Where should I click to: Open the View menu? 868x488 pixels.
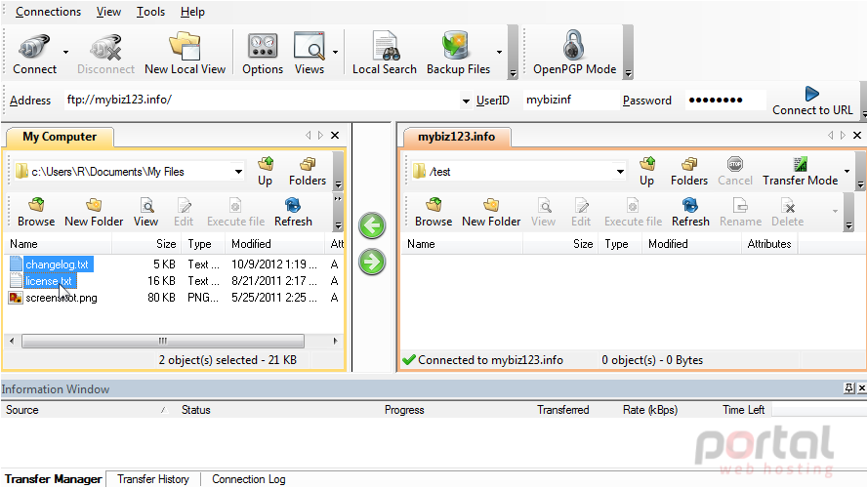click(x=108, y=12)
